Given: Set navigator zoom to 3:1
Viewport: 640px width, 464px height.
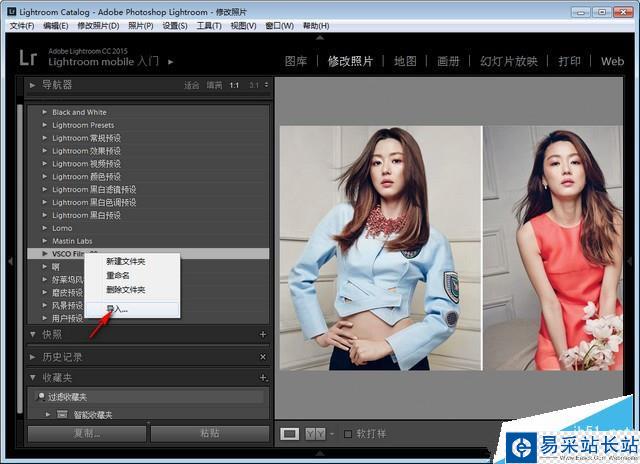Looking at the screenshot, I should point(254,85).
